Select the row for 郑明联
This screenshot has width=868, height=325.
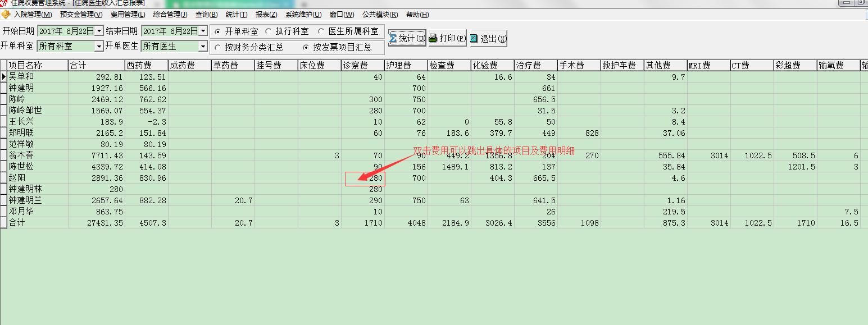pos(434,133)
